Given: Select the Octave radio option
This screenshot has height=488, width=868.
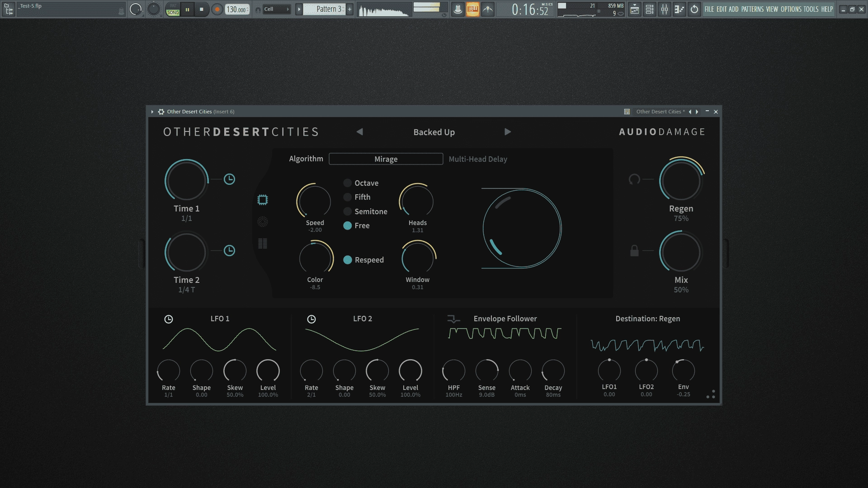Looking at the screenshot, I should tap(348, 183).
